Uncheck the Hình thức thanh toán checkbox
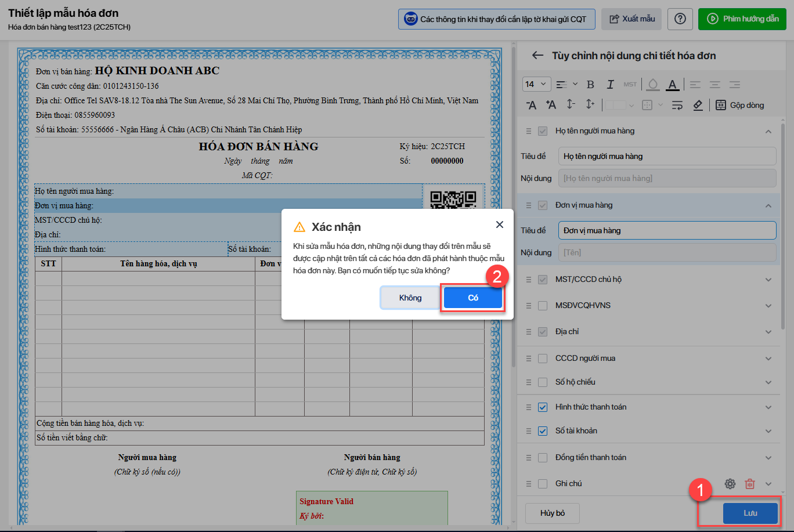794x532 pixels. [543, 407]
